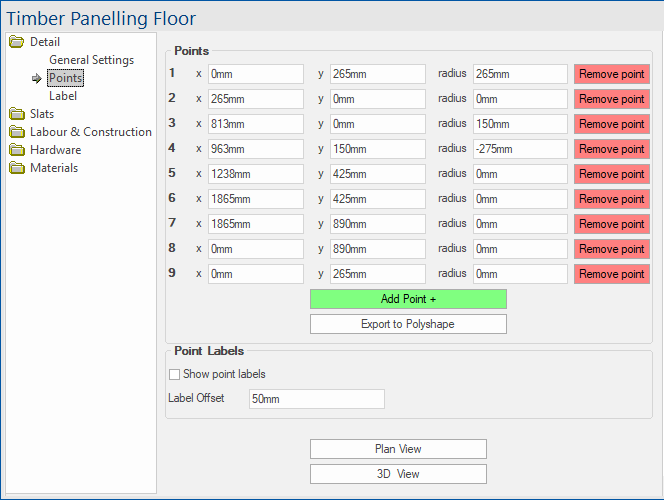The width and height of the screenshot is (664, 500).
Task: Click the Hardware folder icon
Action: pyautogui.click(x=17, y=150)
